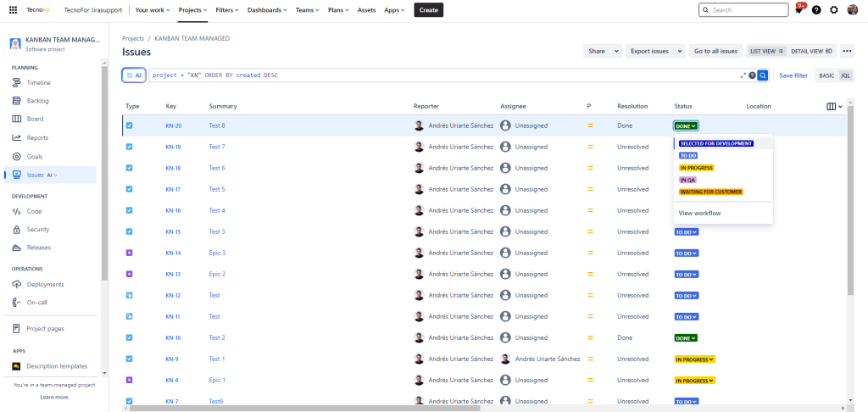Expand the Export issues dropdown
Image resolution: width=868 pixels, height=412 pixels.
click(x=655, y=51)
